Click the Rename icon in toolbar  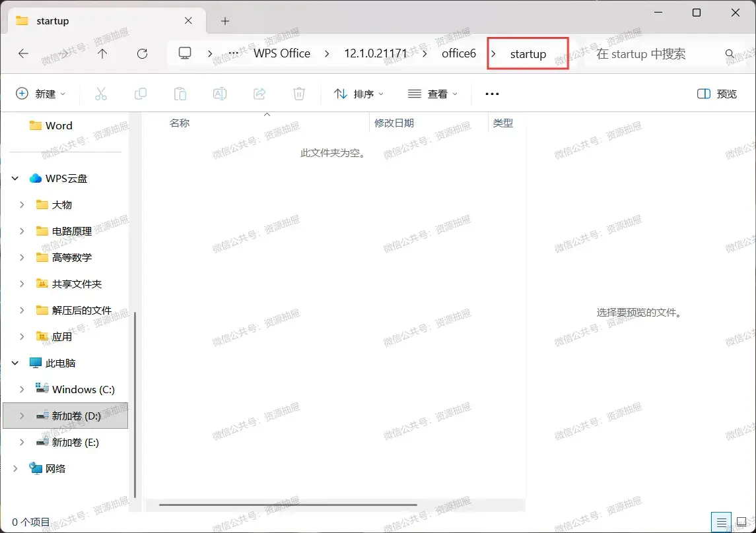point(220,94)
